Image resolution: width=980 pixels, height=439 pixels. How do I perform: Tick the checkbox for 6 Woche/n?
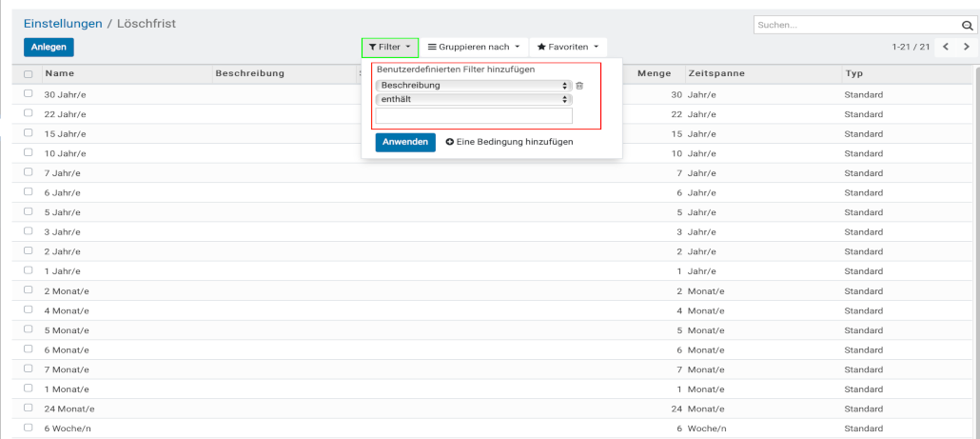(x=29, y=428)
